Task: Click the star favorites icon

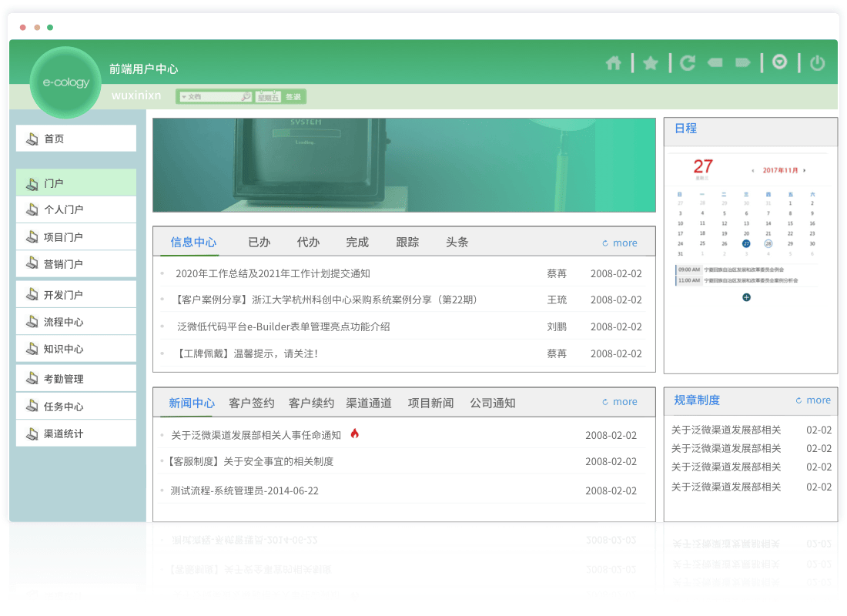Action: click(x=651, y=63)
